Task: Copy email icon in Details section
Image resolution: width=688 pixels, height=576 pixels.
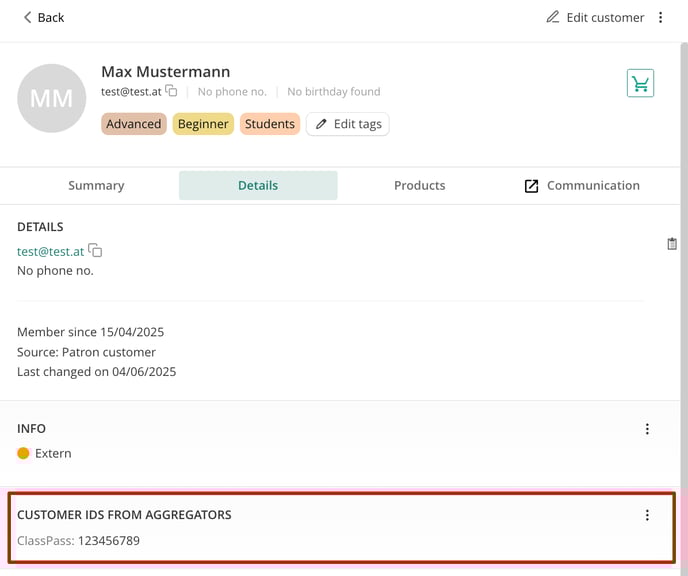Action: point(95,250)
